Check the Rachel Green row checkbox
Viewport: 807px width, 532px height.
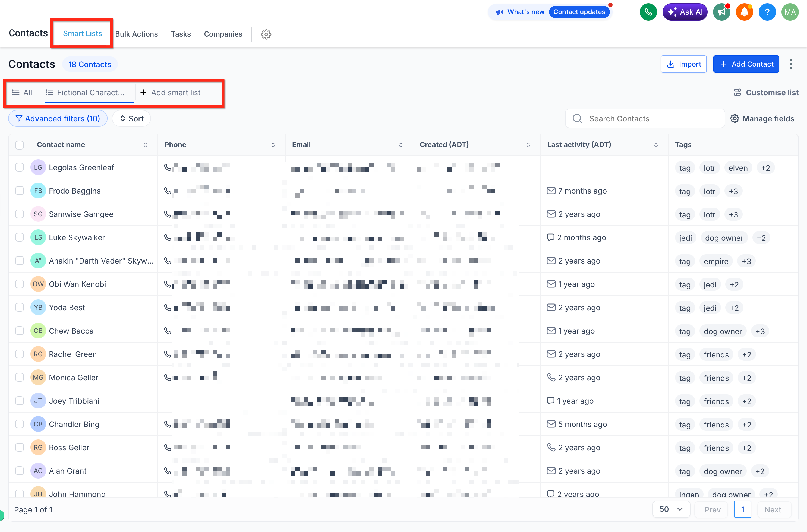[20, 354]
